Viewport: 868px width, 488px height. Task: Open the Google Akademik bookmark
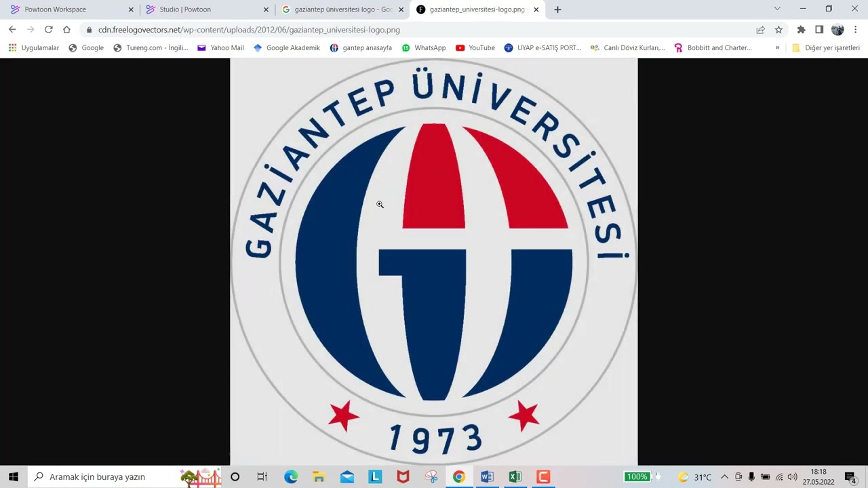[x=286, y=47]
